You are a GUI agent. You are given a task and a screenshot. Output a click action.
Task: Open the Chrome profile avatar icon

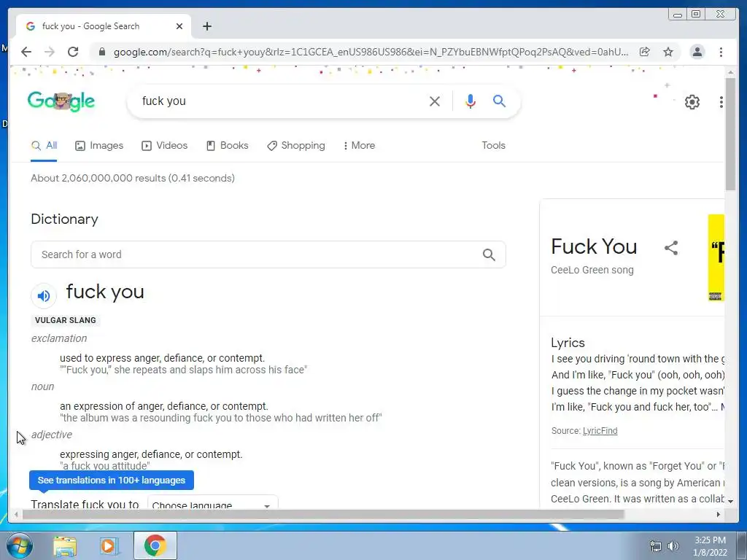tap(697, 52)
